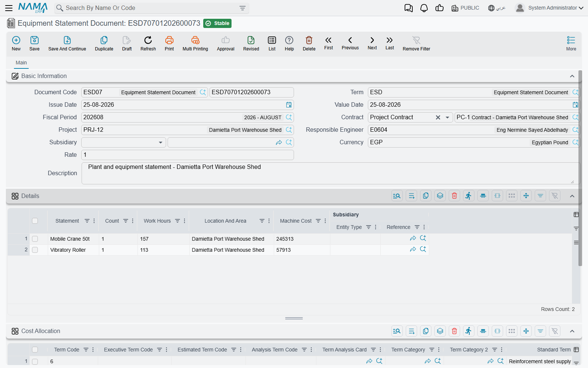Click the thumbs-up icon in header

click(x=440, y=8)
